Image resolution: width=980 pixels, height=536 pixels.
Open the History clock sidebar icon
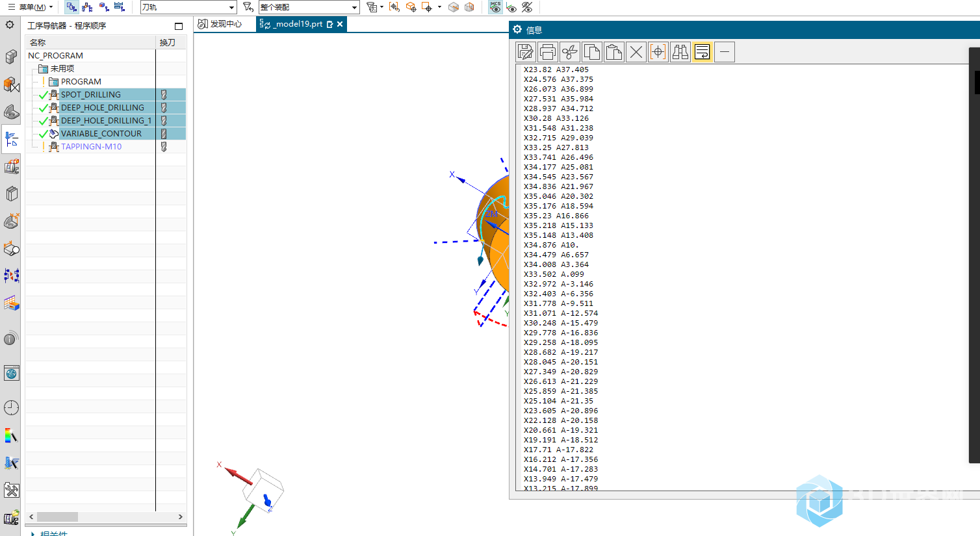[11, 407]
